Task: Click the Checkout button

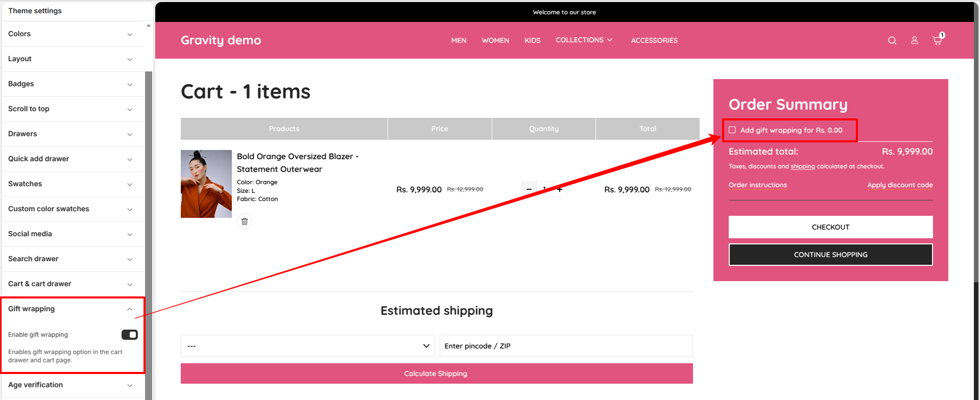Action: pyautogui.click(x=830, y=227)
